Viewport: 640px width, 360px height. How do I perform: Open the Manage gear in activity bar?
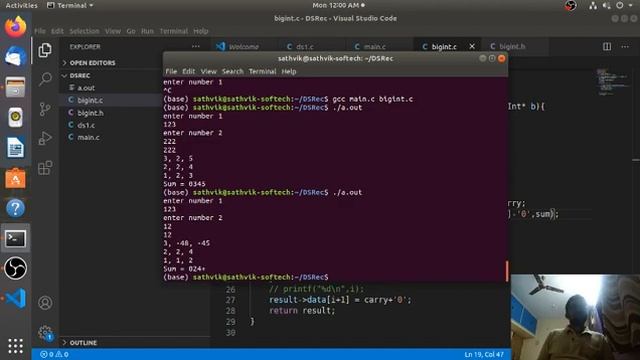point(45,333)
